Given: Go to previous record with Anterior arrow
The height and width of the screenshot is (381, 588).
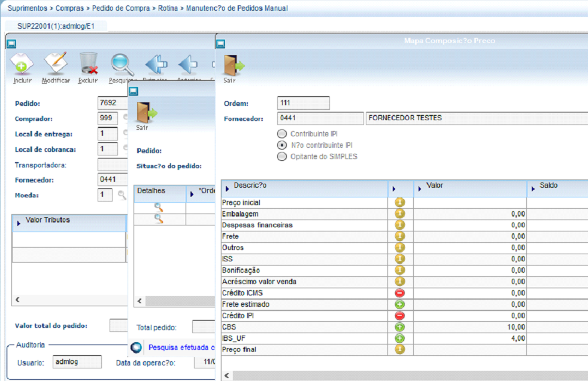Looking at the screenshot, I should pyautogui.click(x=188, y=65).
